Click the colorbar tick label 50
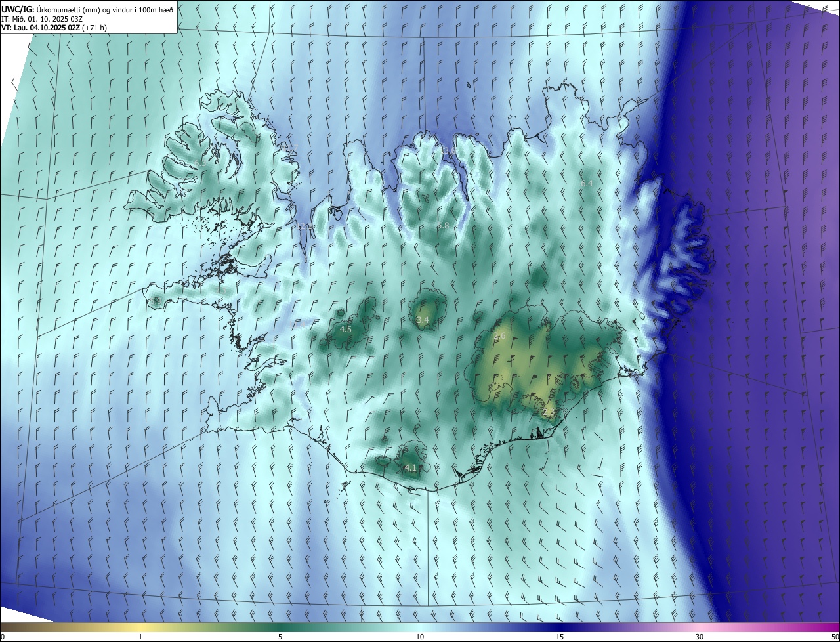 (x=835, y=637)
